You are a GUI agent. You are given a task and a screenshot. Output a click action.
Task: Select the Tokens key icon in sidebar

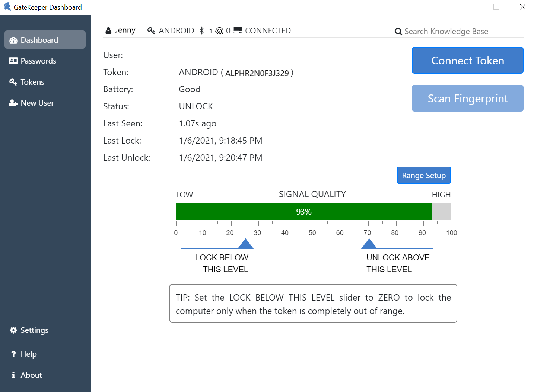click(13, 82)
